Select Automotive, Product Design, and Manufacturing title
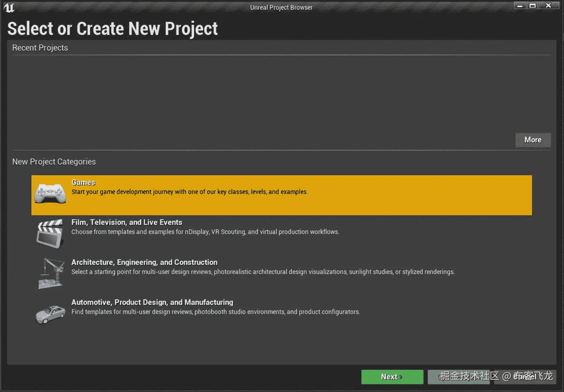564x392 pixels. [x=152, y=302]
